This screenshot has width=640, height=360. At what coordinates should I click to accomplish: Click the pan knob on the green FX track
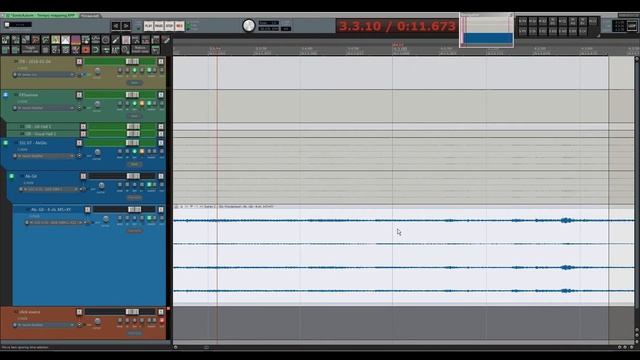click(x=98, y=105)
